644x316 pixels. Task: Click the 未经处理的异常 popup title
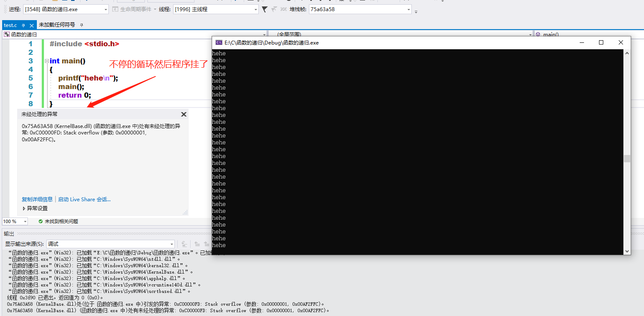[x=39, y=114]
